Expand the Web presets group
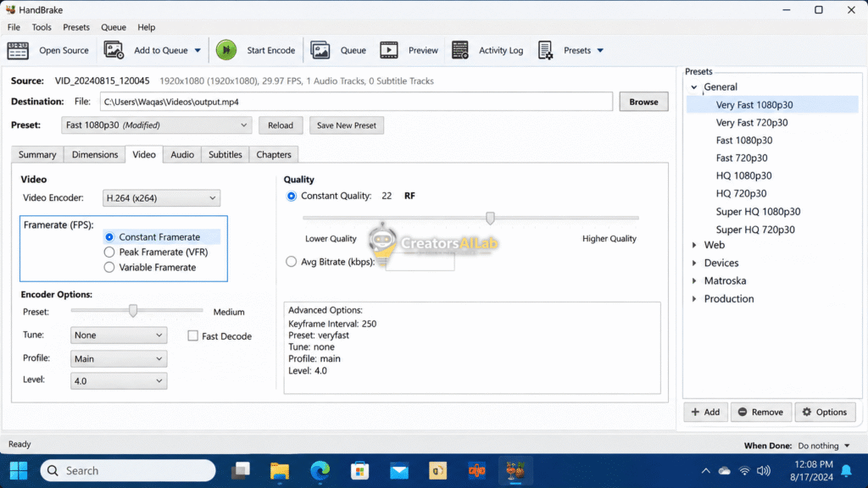Screen dimensions: 868x488 coord(694,245)
